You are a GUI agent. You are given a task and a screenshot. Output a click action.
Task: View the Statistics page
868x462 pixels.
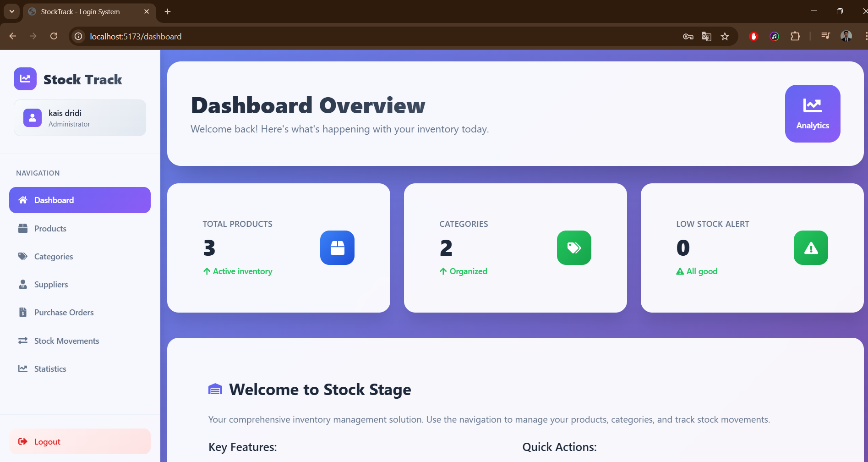(80, 368)
